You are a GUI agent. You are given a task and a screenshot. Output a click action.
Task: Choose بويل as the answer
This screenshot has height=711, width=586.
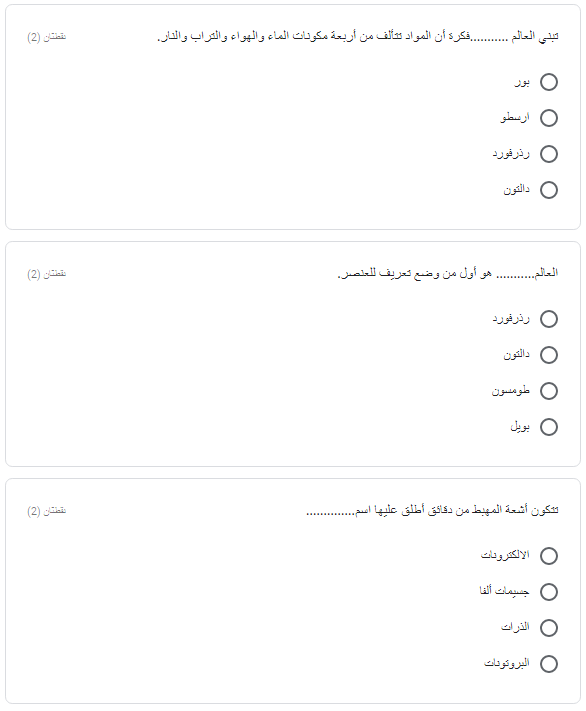(x=548, y=427)
